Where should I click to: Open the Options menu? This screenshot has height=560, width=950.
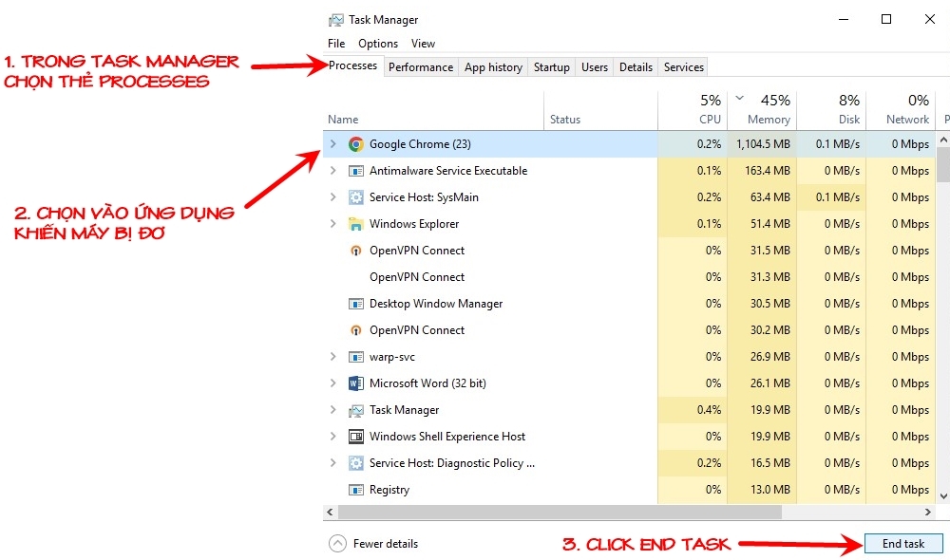[378, 44]
